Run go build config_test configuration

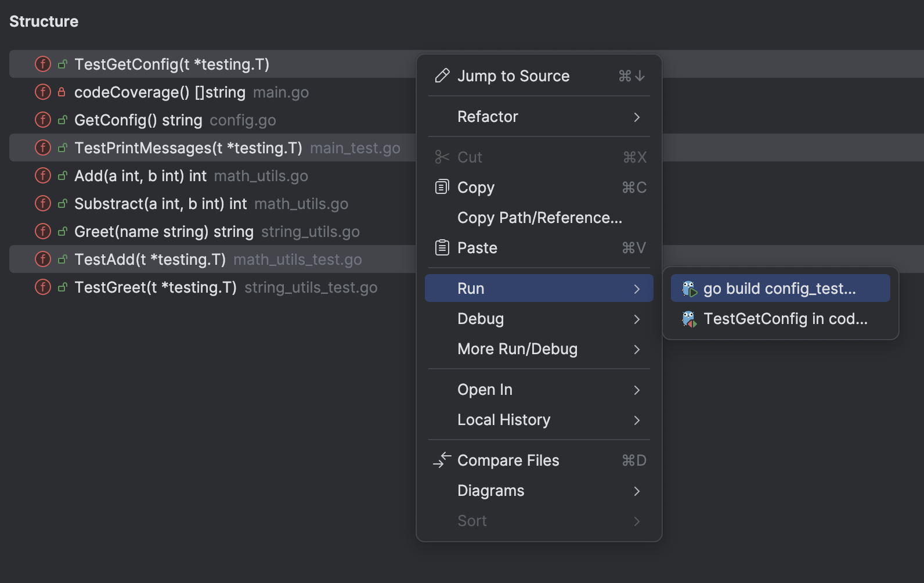point(779,289)
